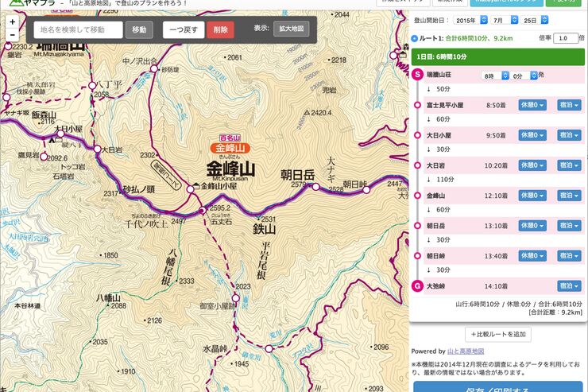Open 宿泊 dropdown for 大日岩
Screen dimensions: 588x392
pos(569,165)
